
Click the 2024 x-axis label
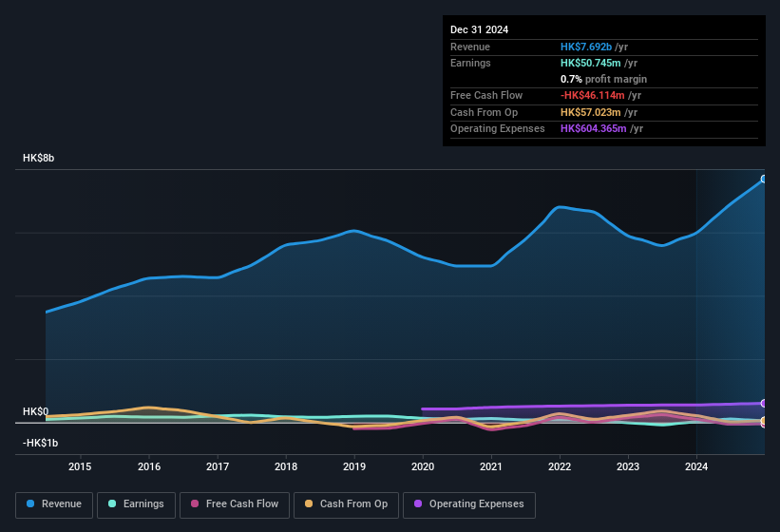[x=696, y=466]
